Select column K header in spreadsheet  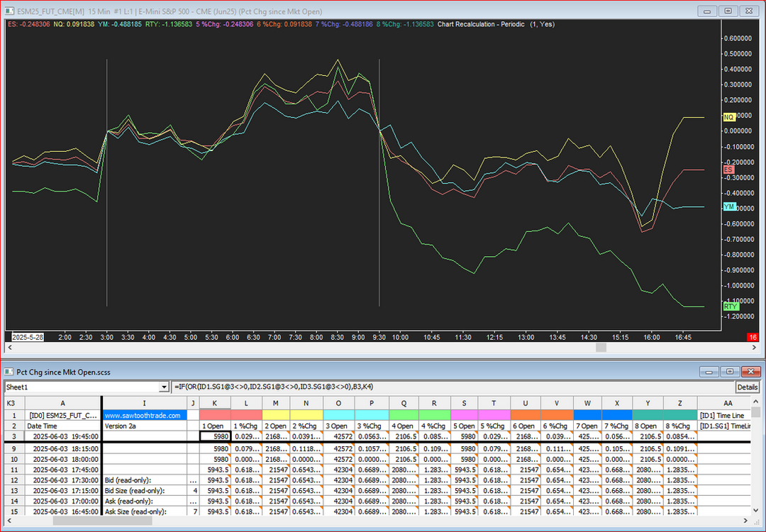coord(215,403)
